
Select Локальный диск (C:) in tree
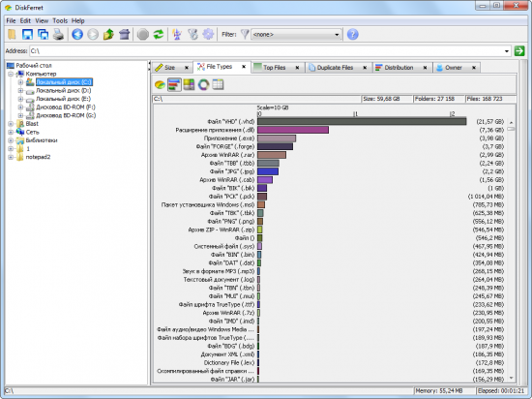64,82
